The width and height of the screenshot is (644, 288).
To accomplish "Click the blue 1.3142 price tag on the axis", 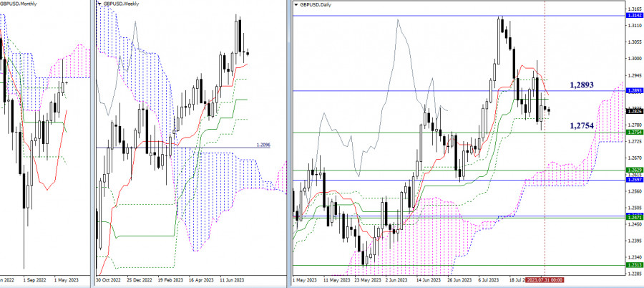I will (634, 15).
